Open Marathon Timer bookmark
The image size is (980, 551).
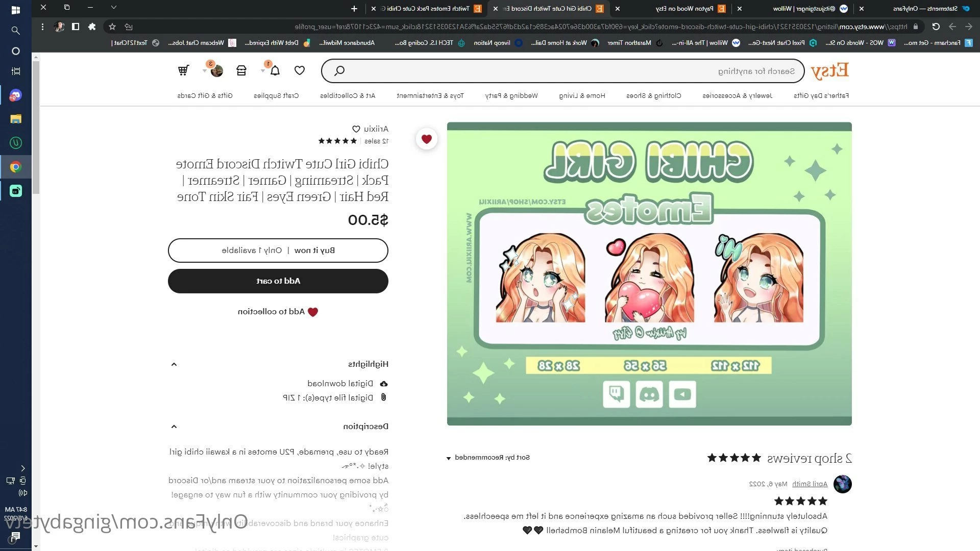634,43
